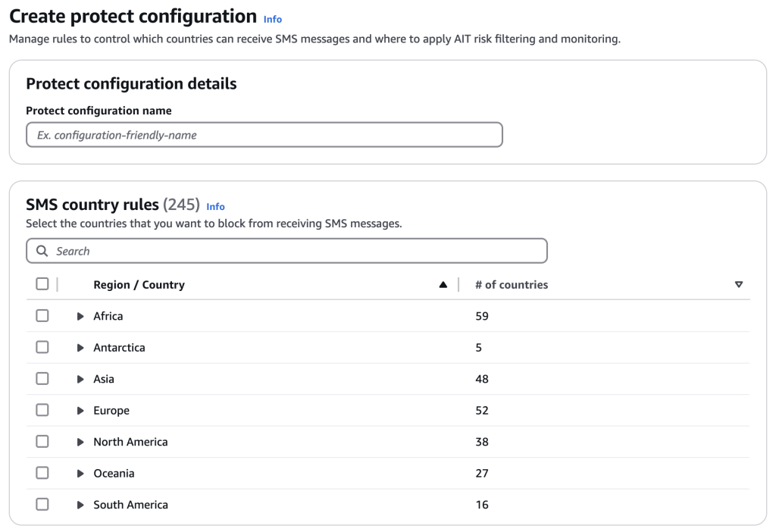Open Info link beside SMS country rules
The width and height of the screenshot is (776, 532).
(x=215, y=206)
